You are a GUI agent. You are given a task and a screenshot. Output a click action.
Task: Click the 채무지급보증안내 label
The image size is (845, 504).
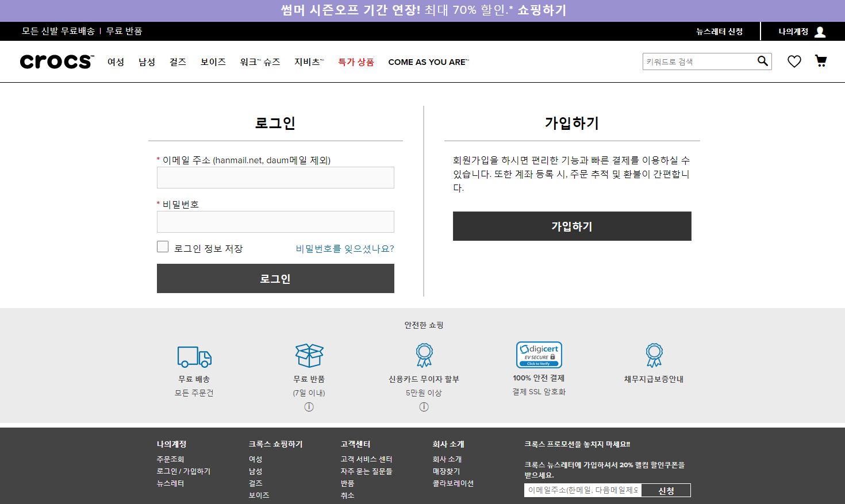(x=654, y=379)
